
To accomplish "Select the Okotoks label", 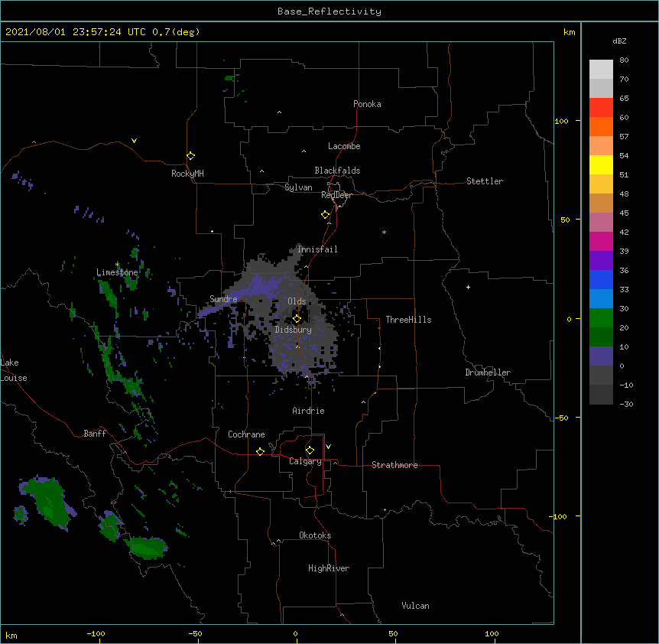I will pyautogui.click(x=315, y=535).
